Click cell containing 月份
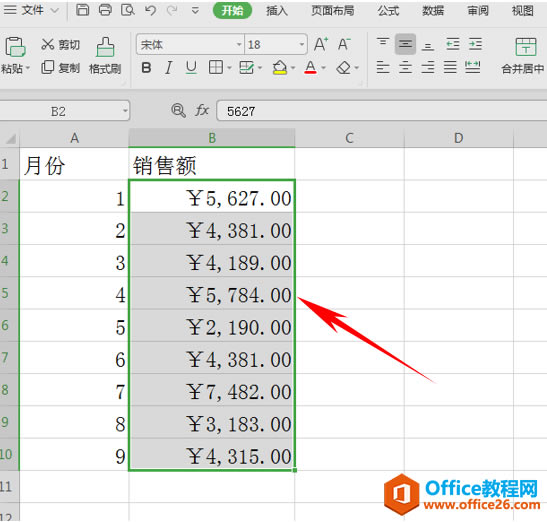The height and width of the screenshot is (522, 547). tap(74, 164)
